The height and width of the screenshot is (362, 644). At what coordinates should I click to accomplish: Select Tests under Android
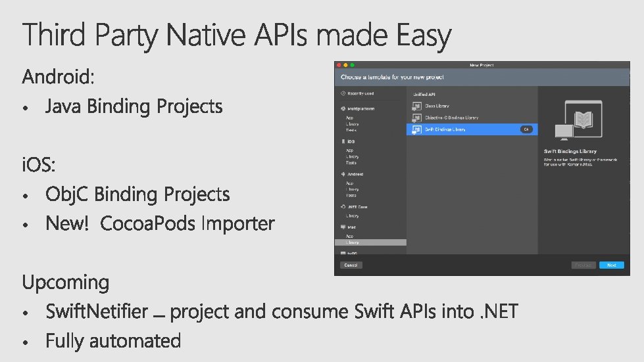point(351,196)
